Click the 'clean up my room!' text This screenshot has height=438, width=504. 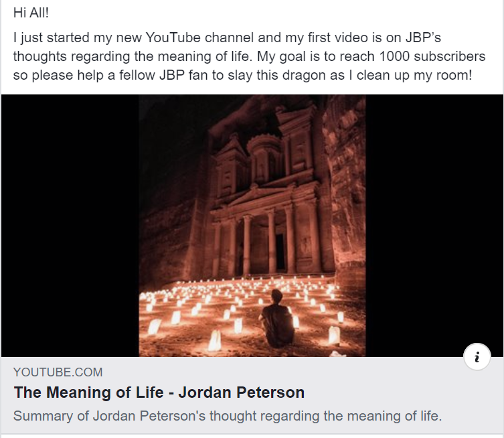[x=414, y=75]
